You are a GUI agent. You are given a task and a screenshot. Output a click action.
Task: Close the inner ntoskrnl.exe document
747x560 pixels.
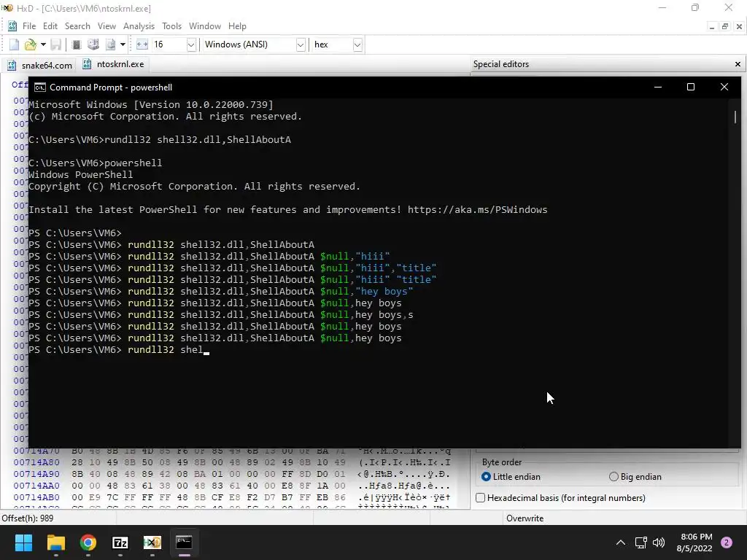pyautogui.click(x=739, y=27)
